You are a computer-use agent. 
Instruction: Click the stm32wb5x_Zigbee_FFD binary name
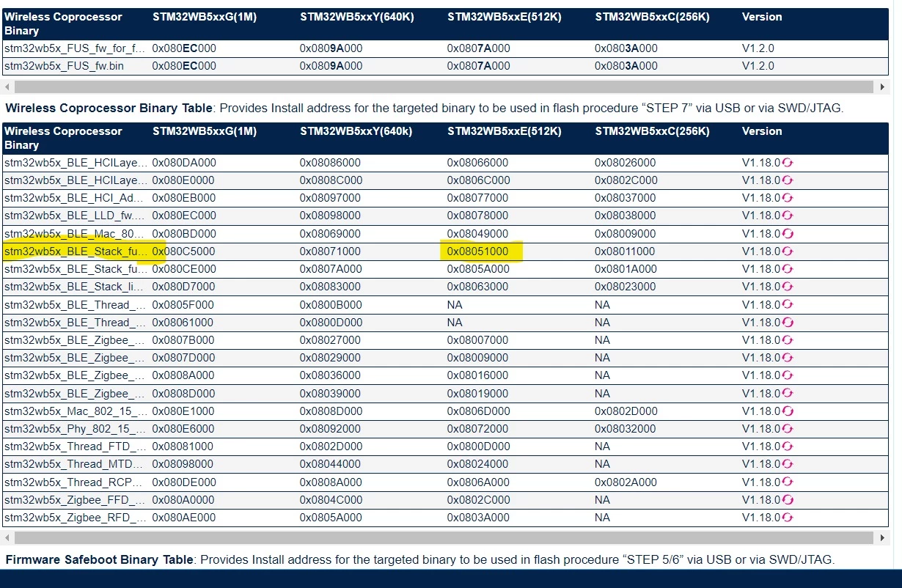pyautogui.click(x=76, y=500)
